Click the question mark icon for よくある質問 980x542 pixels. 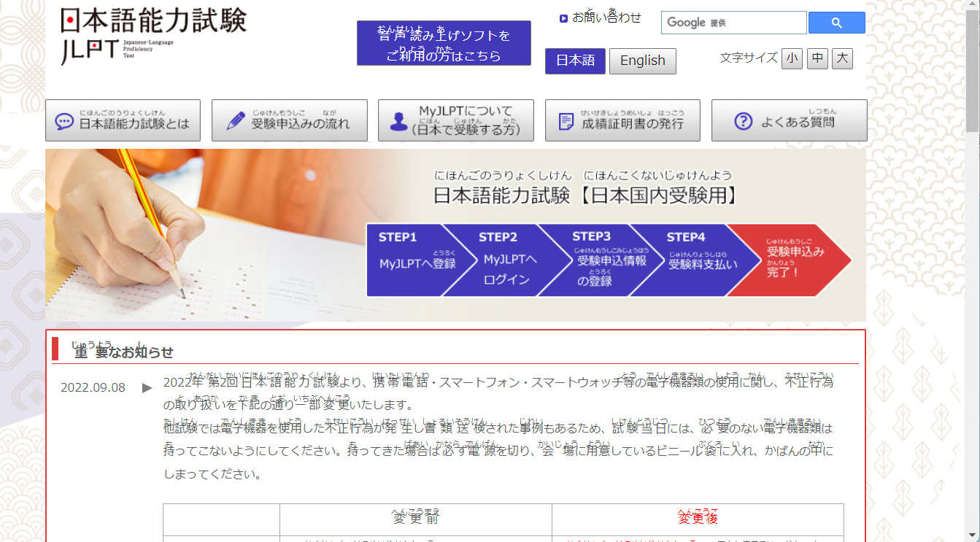(743, 121)
